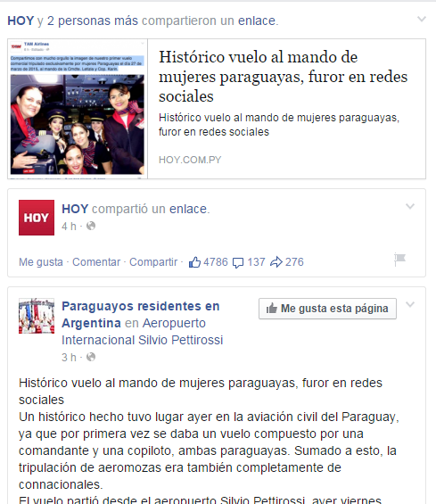The width and height of the screenshot is (436, 504).
Task: Open the article photo of the flight crew
Action: tap(78, 109)
